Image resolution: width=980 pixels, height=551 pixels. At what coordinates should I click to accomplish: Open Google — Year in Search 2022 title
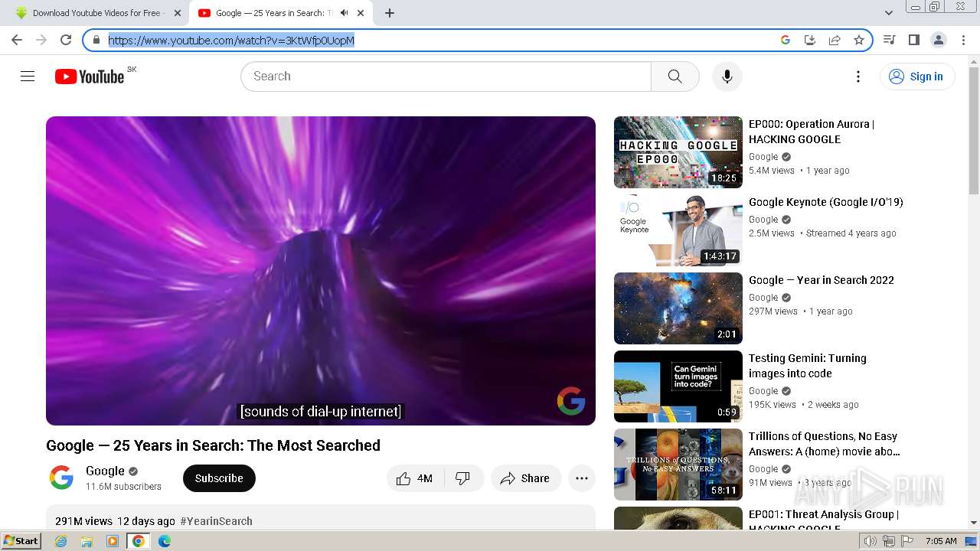pos(822,280)
